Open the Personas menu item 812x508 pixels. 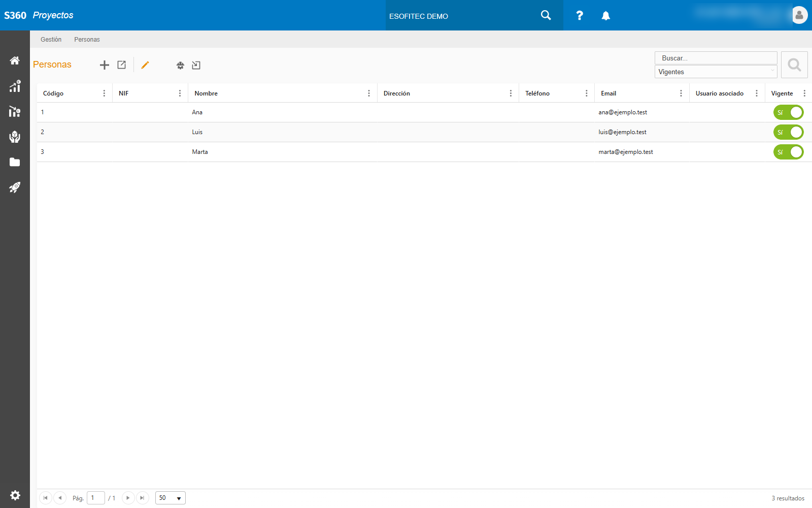(87, 40)
